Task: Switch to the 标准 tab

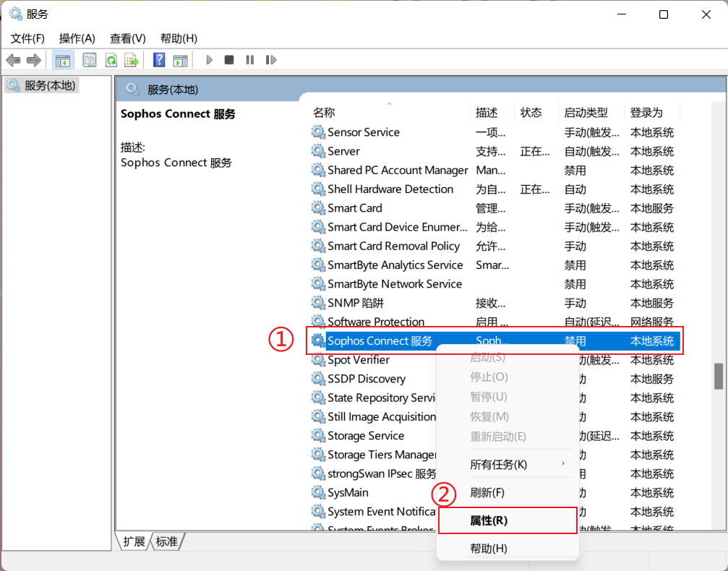Action: [167, 541]
